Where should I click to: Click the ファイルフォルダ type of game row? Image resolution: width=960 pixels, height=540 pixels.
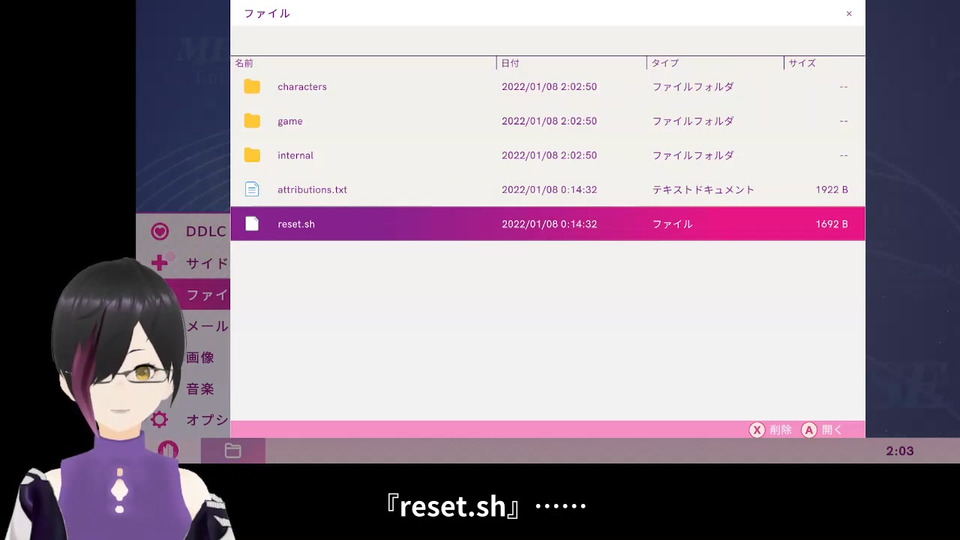(692, 121)
